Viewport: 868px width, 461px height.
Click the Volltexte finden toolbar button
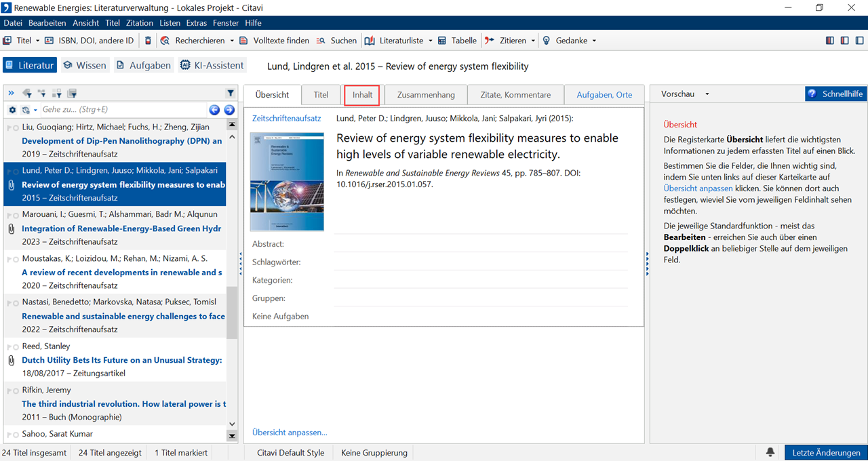click(274, 41)
